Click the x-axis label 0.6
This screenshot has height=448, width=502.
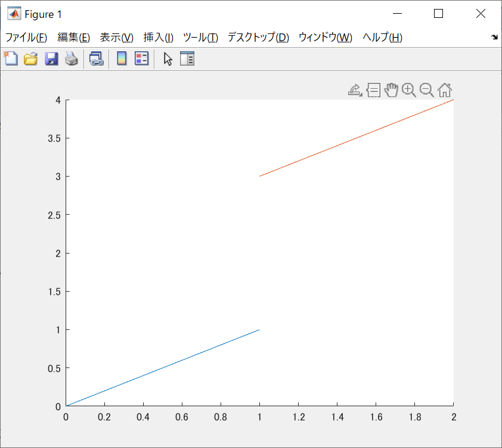coord(182,417)
